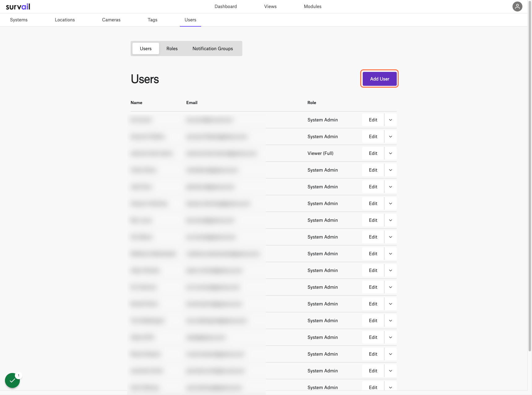Click the green checkmark status badge

tap(12, 380)
